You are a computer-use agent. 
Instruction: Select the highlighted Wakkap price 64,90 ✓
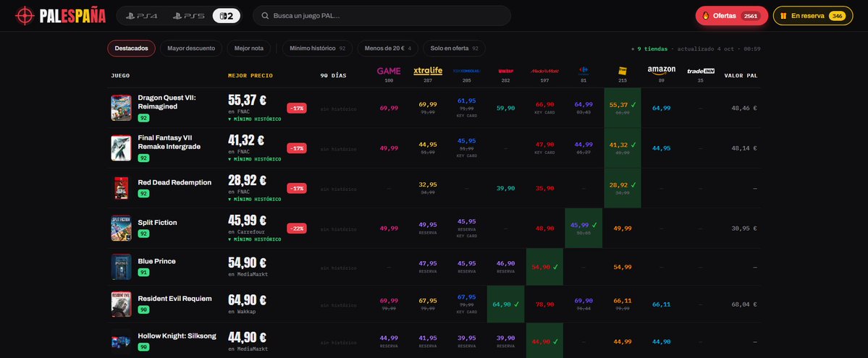point(505,304)
